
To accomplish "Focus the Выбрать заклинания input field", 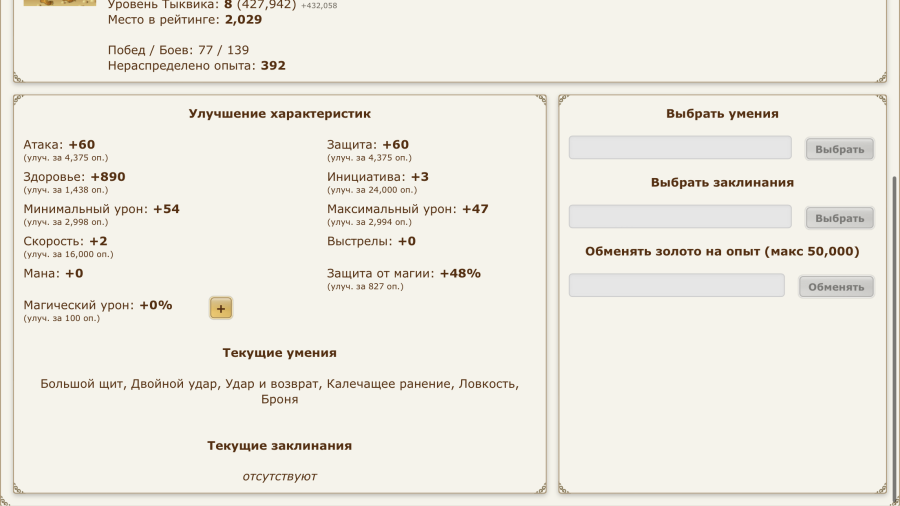I will (x=680, y=216).
